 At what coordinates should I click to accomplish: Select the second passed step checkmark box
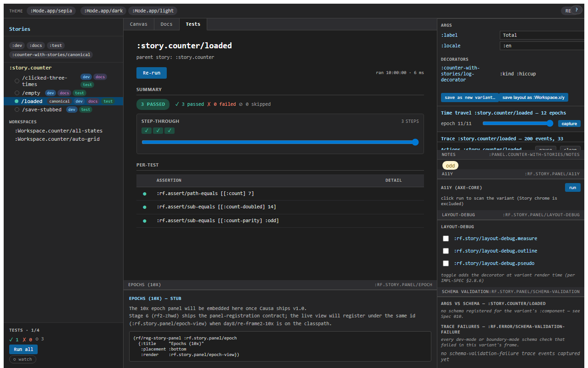(158, 131)
